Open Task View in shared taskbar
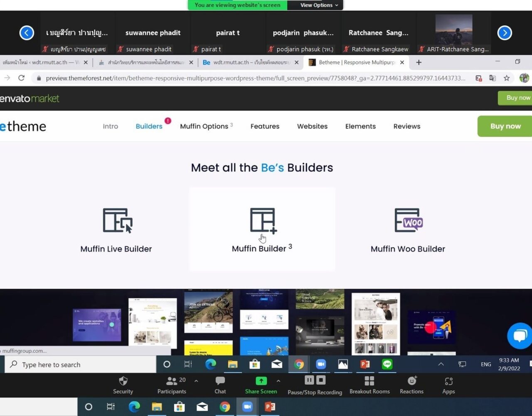532x416 pixels. 188,364
